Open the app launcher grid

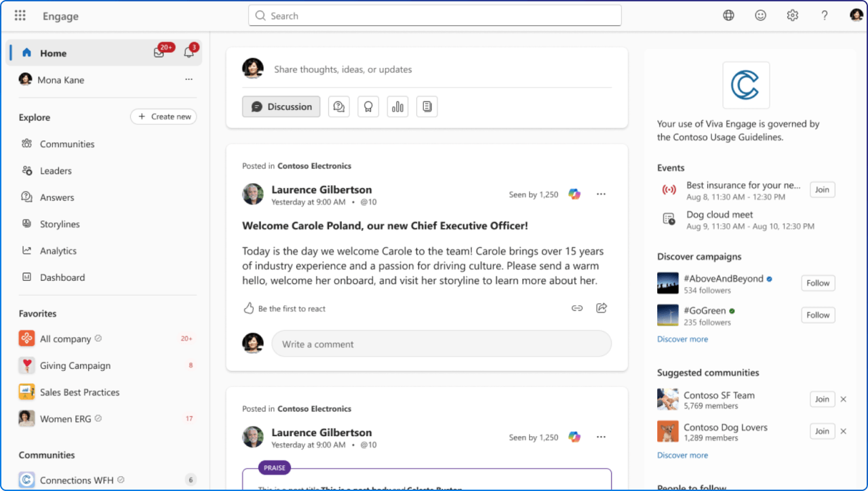tap(20, 16)
